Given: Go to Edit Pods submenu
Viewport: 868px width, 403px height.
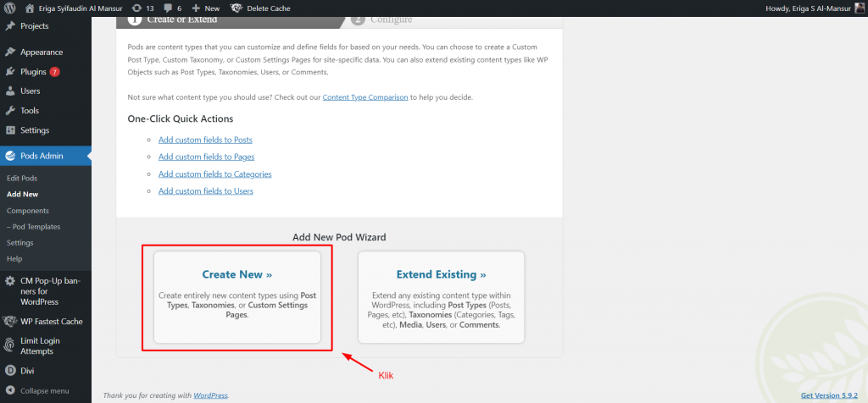Looking at the screenshot, I should (22, 179).
